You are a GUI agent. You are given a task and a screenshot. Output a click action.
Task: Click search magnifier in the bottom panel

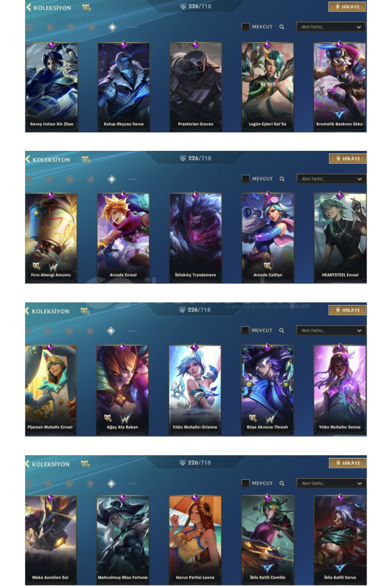coord(282,483)
